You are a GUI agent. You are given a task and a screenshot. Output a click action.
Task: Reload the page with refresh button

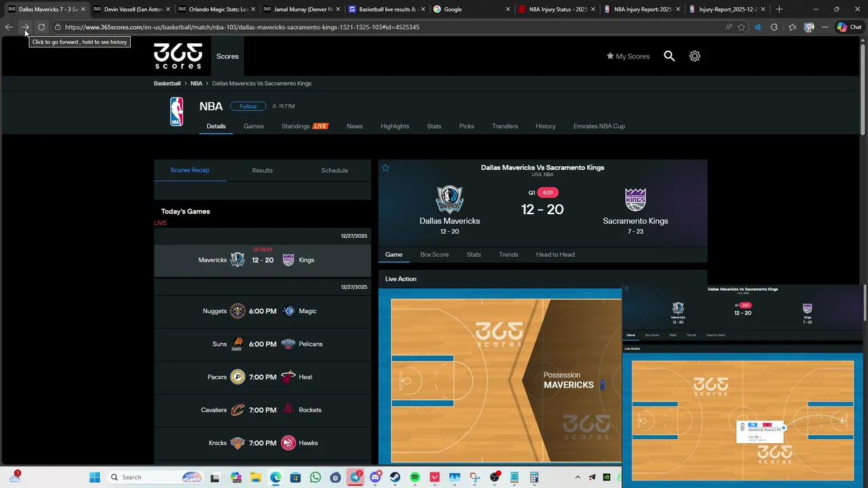click(x=41, y=27)
